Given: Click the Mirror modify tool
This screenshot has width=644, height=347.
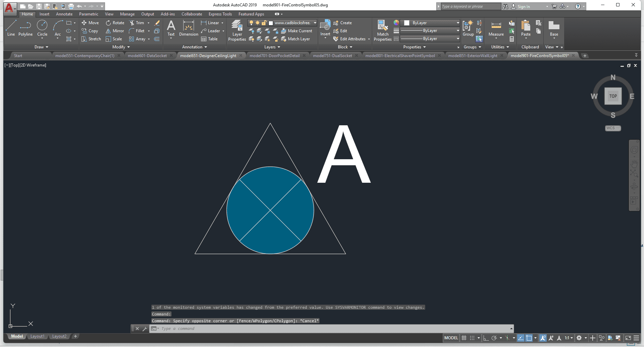Looking at the screenshot, I should tap(115, 31).
